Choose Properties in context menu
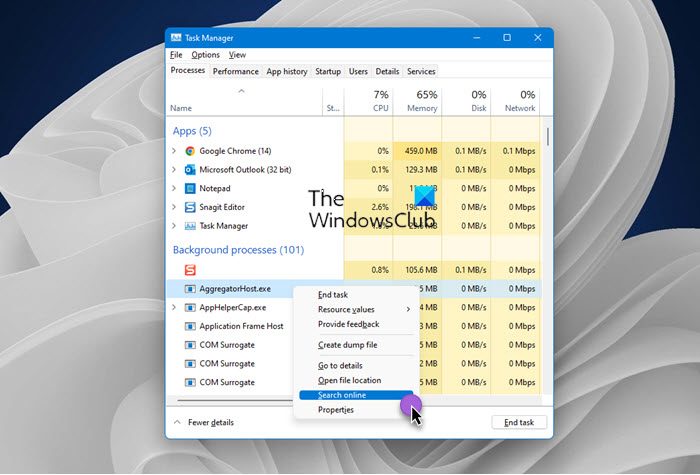The width and height of the screenshot is (700, 475). 336,410
